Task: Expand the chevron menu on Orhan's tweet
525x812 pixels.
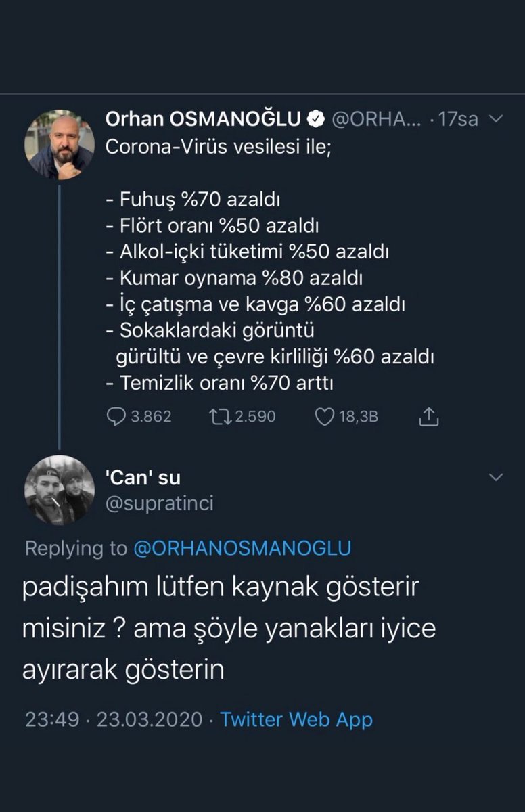Action: (x=496, y=120)
